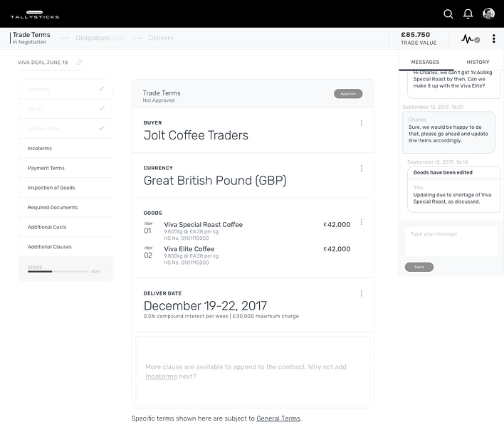Go to Trade Terms stage
The image size is (504, 427).
[31, 38]
